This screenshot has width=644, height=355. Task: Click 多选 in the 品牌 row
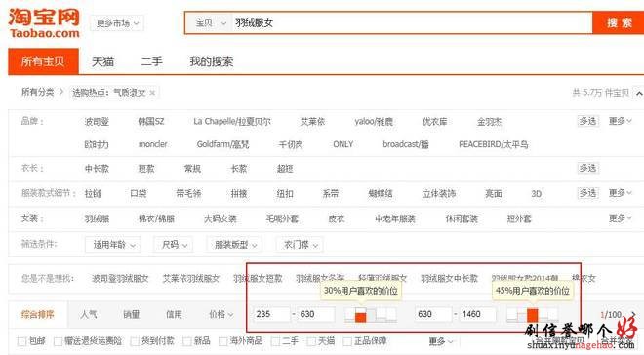(587, 121)
